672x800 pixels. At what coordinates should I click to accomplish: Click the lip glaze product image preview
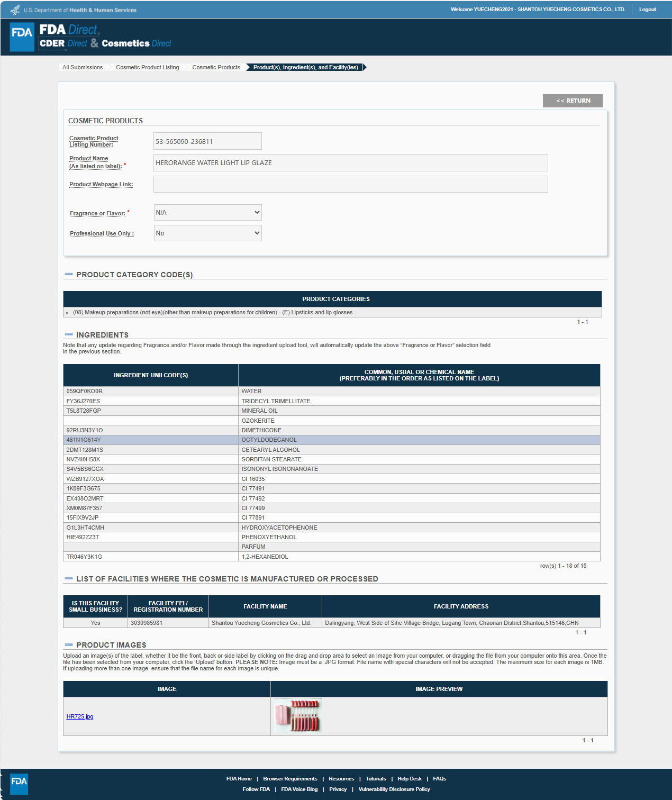[x=298, y=716]
